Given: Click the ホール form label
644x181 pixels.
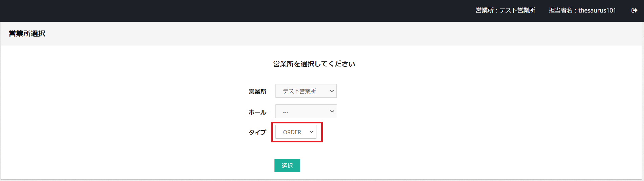Looking at the screenshot, I should click(x=257, y=112).
